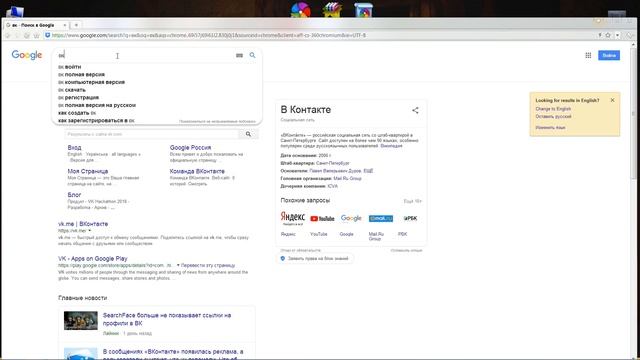The width and height of the screenshot is (640, 360).
Task: Open the YouTube logo in related searches
Action: click(322, 218)
